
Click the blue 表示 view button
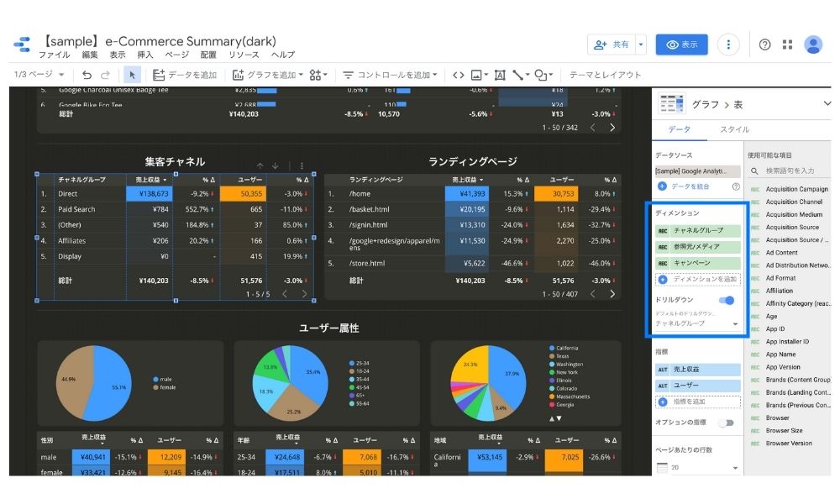click(x=681, y=45)
